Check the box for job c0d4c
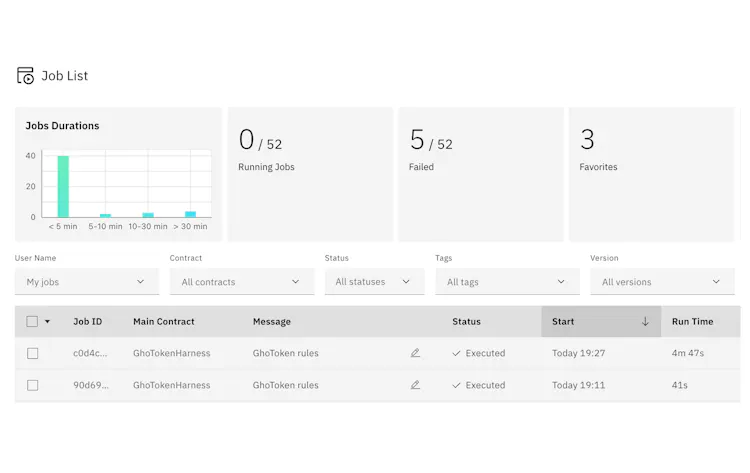This screenshot has height=473, width=750. (33, 353)
